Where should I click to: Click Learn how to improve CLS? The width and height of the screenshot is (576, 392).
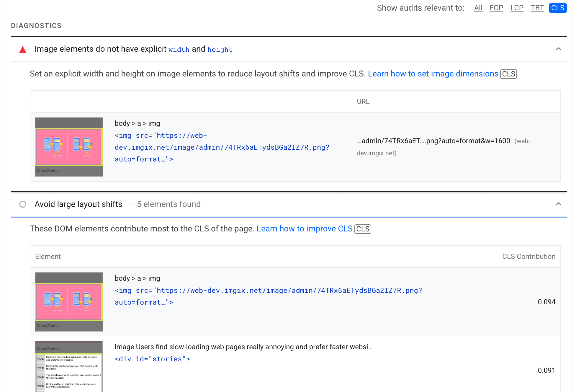coord(305,228)
